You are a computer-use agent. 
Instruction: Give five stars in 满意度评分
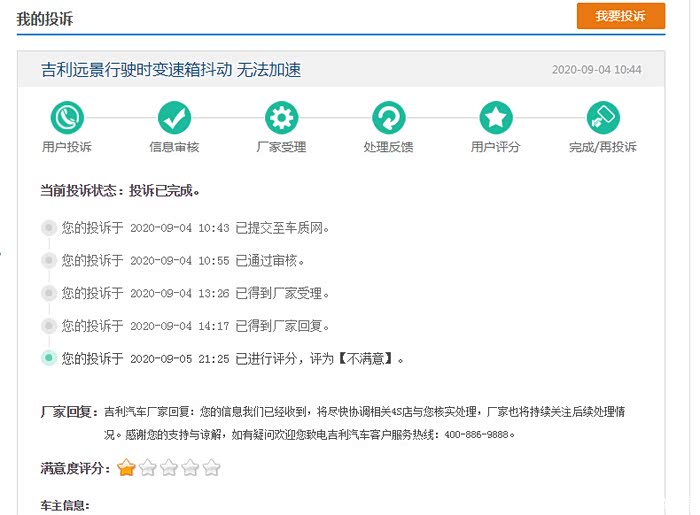(211, 467)
